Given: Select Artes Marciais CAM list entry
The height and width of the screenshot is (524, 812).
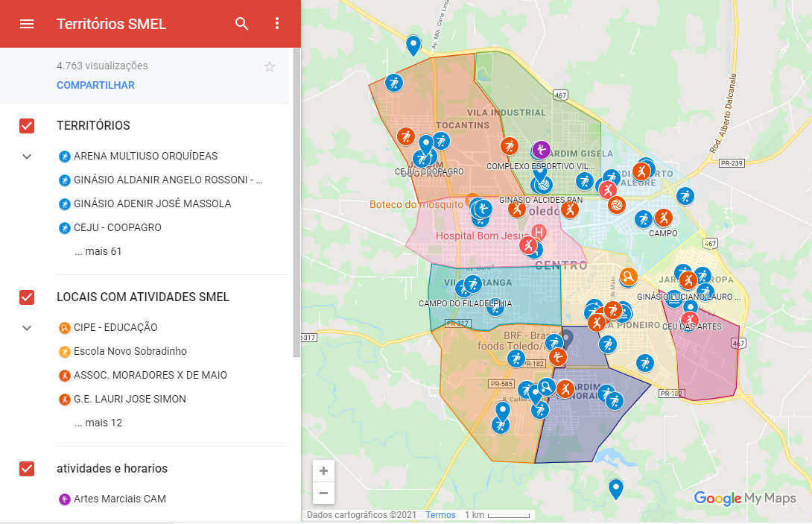Looking at the screenshot, I should click(120, 499).
